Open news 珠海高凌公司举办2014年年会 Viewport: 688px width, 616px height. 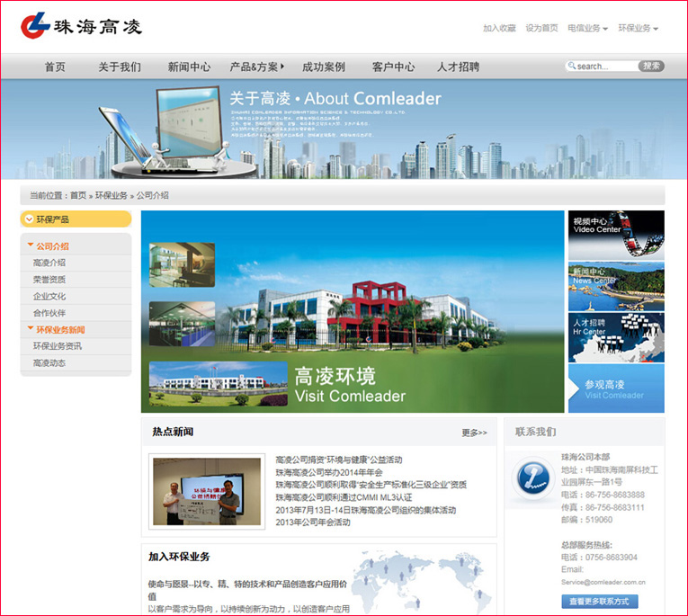coord(329,472)
